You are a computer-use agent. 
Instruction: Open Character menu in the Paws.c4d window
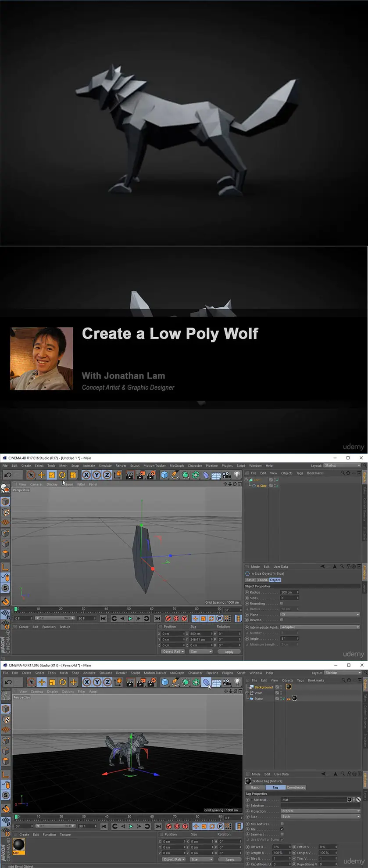coord(196,673)
